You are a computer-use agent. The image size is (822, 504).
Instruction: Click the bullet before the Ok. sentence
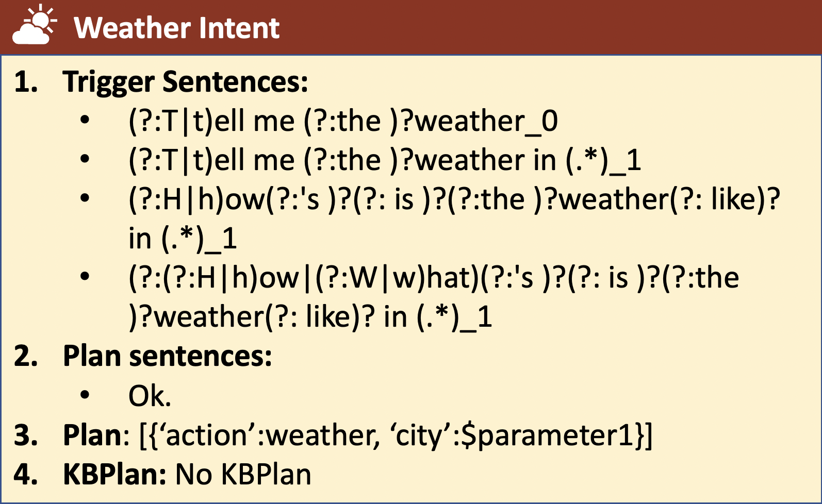pyautogui.click(x=85, y=395)
